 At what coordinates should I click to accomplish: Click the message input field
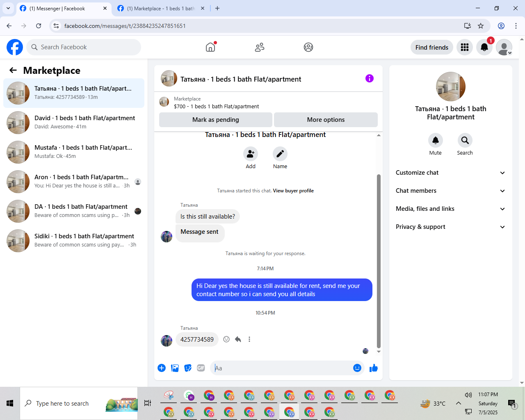282,368
